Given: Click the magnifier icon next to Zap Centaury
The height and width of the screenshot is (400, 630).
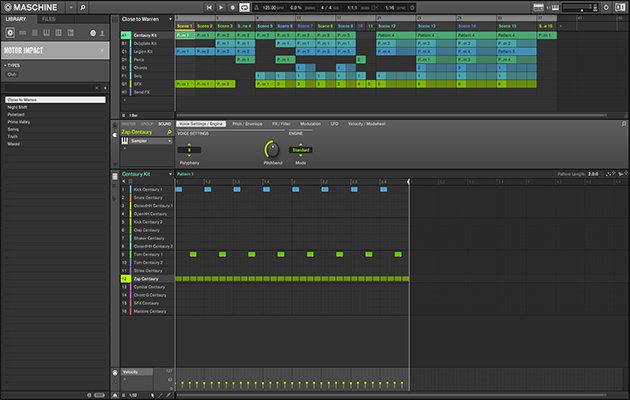Looking at the screenshot, I should click(169, 132).
